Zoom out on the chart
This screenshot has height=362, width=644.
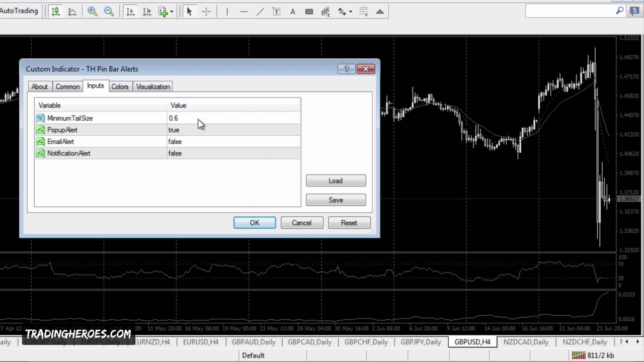point(109,11)
